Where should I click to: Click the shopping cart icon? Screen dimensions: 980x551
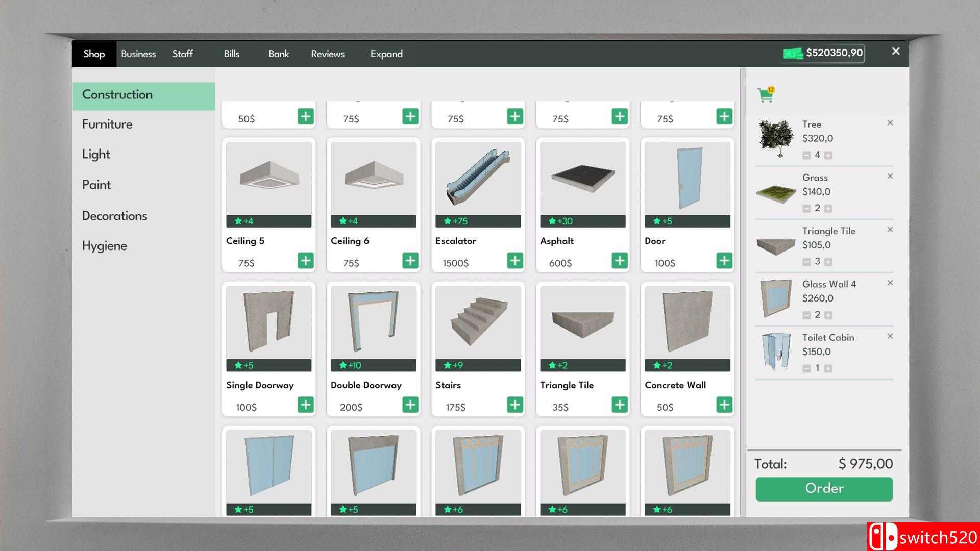click(765, 95)
